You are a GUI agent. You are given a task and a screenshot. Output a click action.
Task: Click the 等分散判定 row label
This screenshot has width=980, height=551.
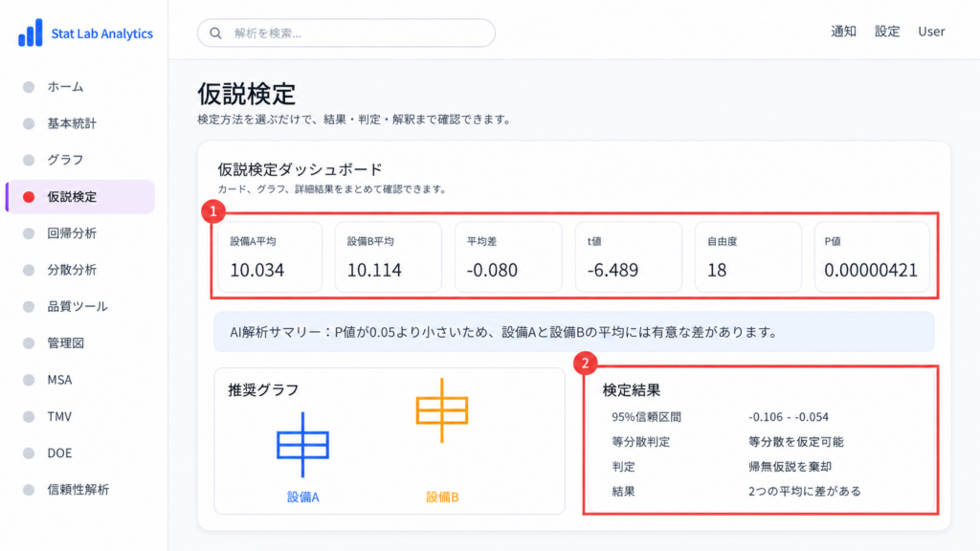(640, 442)
